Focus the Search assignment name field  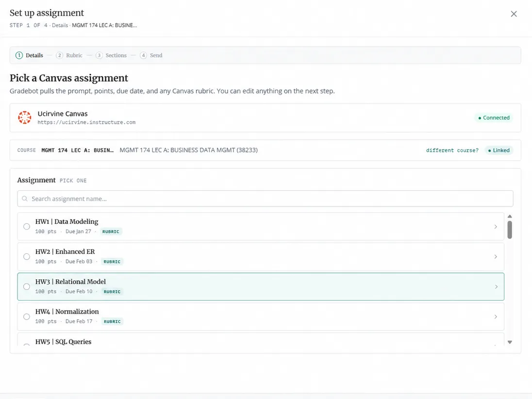point(266,199)
